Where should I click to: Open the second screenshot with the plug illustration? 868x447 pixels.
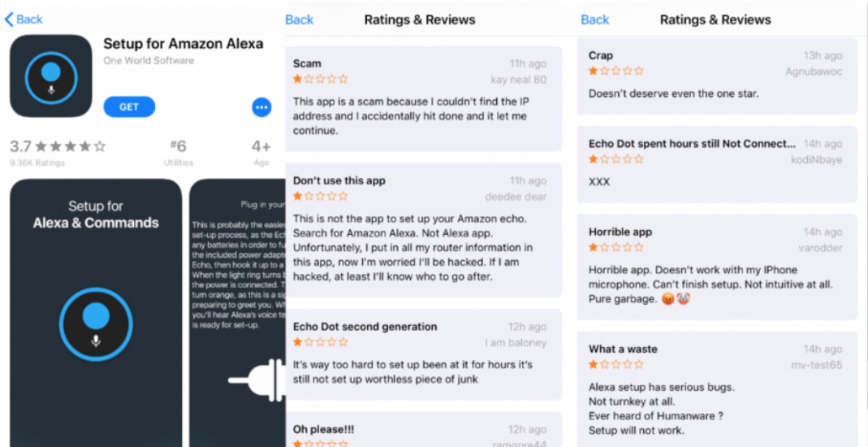pyautogui.click(x=237, y=312)
